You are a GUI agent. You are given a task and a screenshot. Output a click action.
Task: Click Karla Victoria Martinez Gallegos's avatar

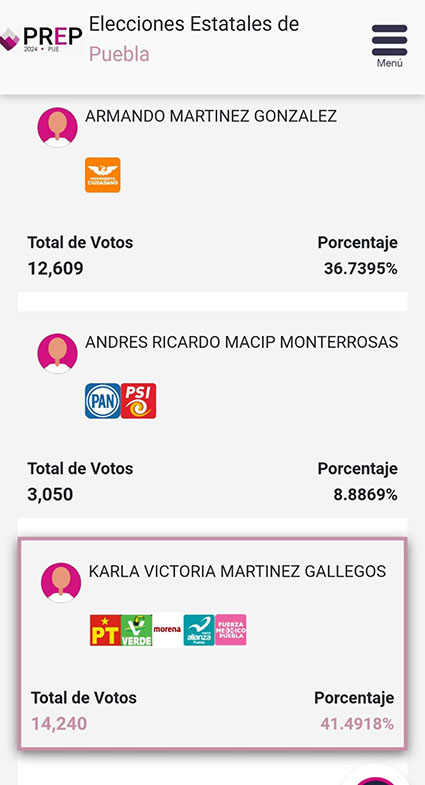[x=61, y=582]
